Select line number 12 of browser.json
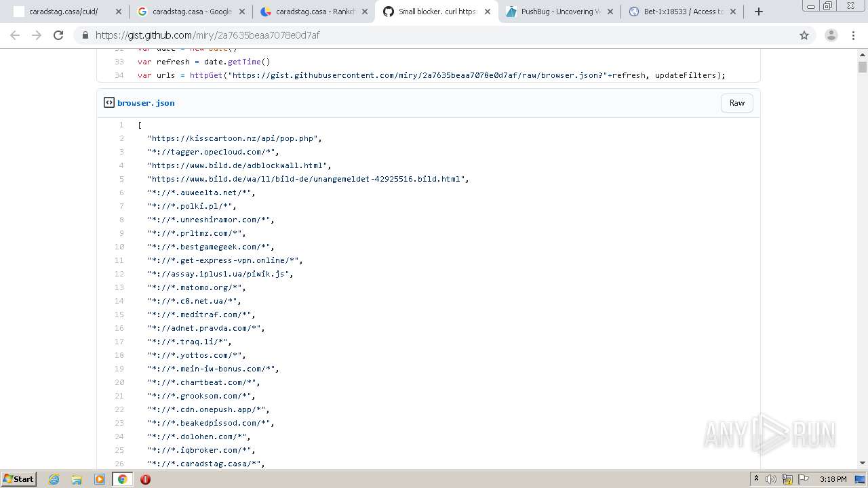Image resolution: width=868 pixels, height=488 pixels. point(119,274)
